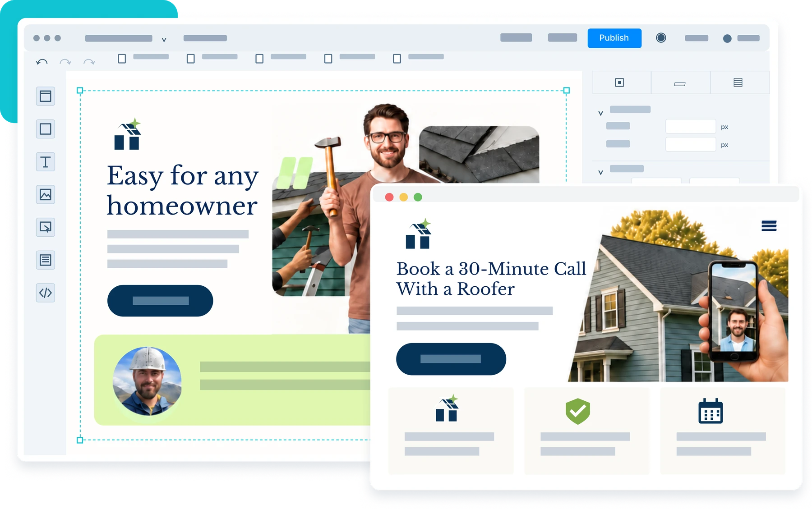Select the Text tool in sidebar
The height and width of the screenshot is (509, 812).
46,162
